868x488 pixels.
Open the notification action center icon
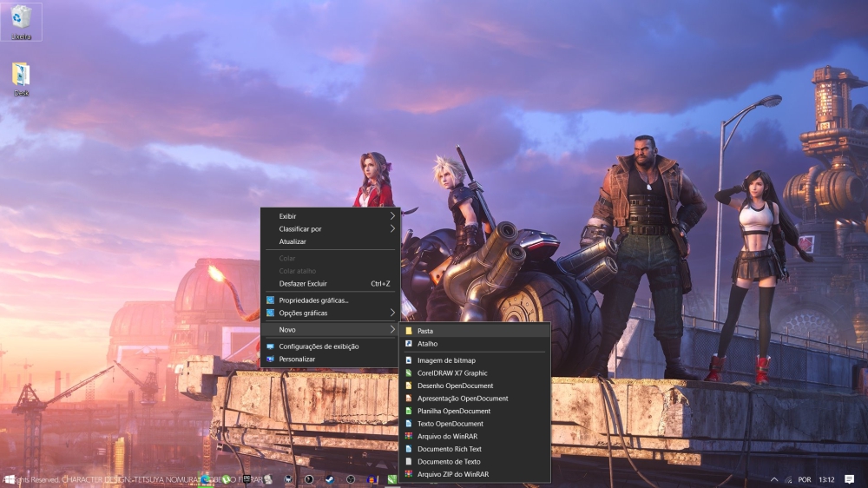(849, 479)
